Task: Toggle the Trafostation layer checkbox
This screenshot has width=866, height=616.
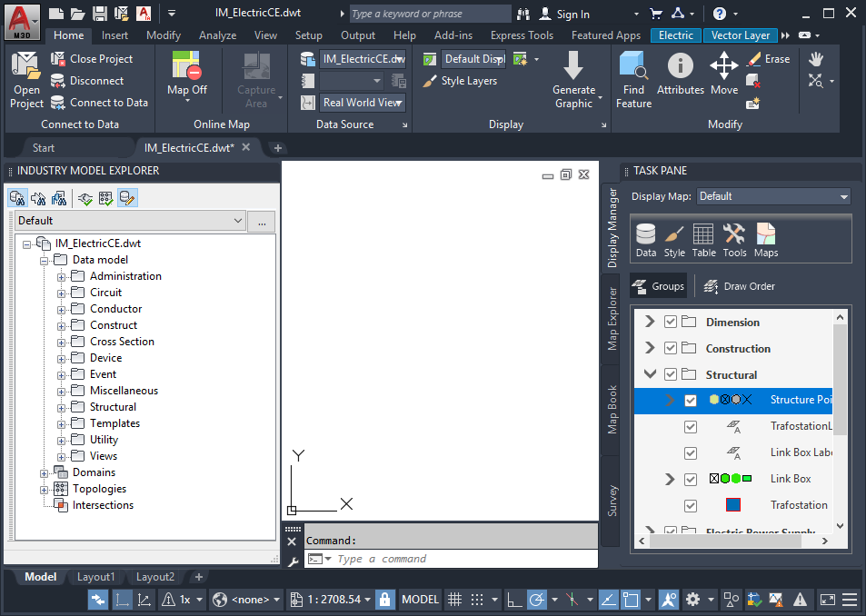Action: click(x=691, y=505)
